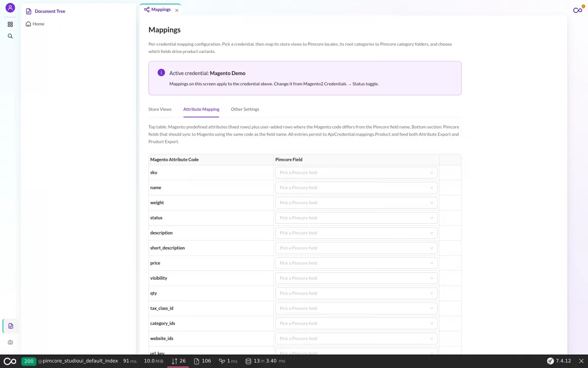Activate the Mappings tab header
The width and height of the screenshot is (588, 368).
pos(161,9)
